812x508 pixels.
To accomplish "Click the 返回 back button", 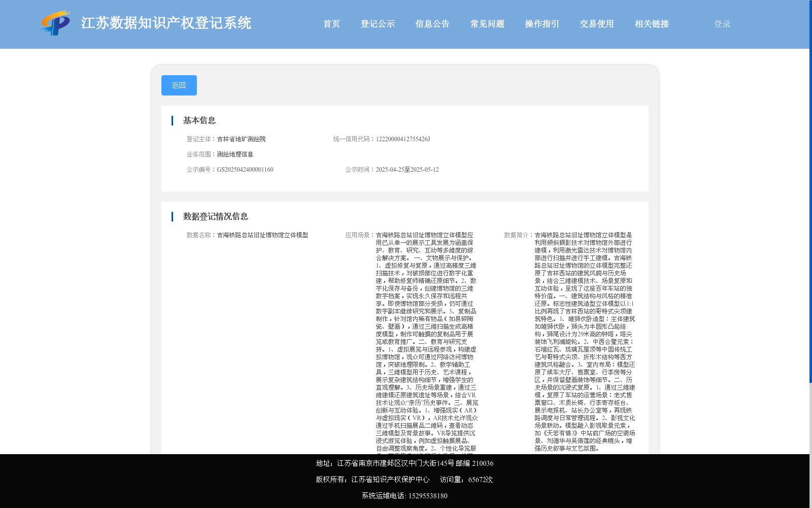I will point(179,85).
